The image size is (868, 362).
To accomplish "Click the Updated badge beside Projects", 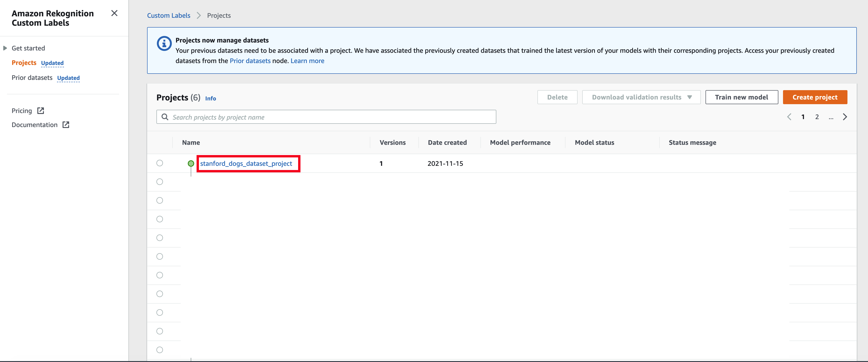I will 52,63.
